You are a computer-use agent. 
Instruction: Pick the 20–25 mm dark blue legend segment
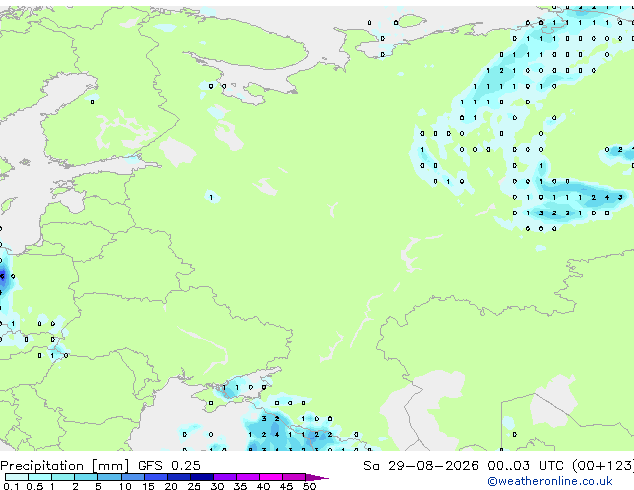(x=178, y=477)
